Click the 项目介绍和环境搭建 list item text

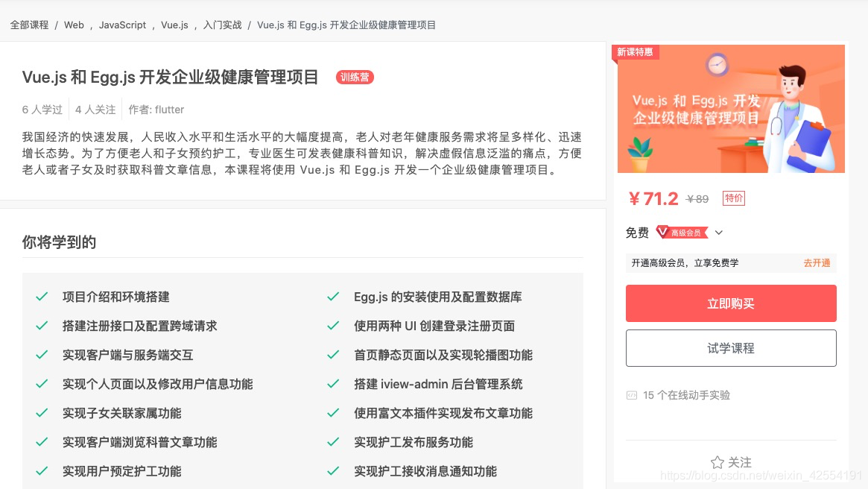[x=115, y=297]
